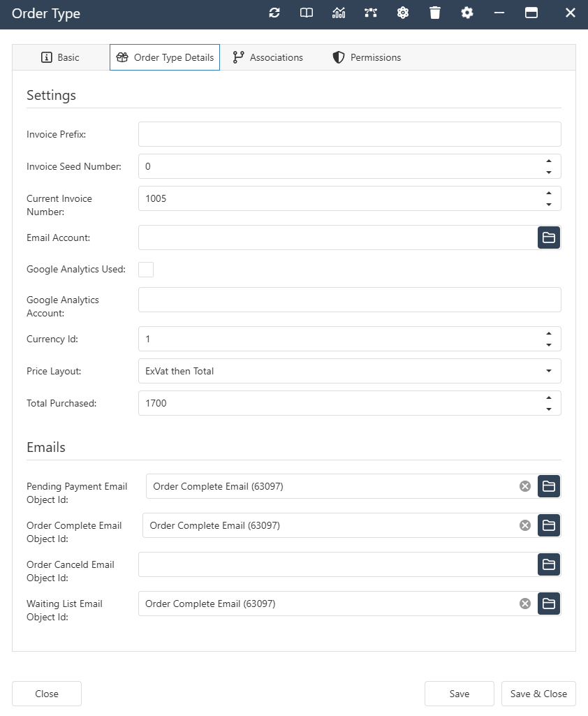Viewport: 588px width, 716px height.
Task: Browse for an Email Account using folder icon
Action: 549,238
